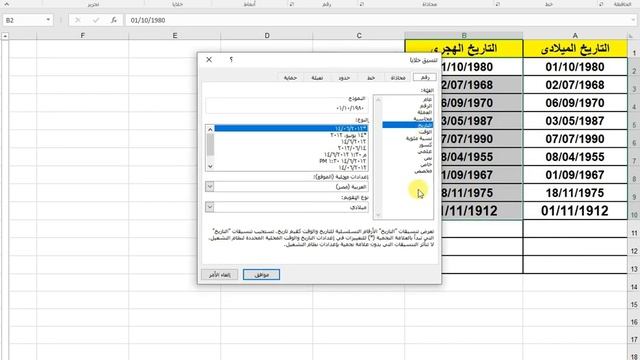Select column F header

(83, 36)
